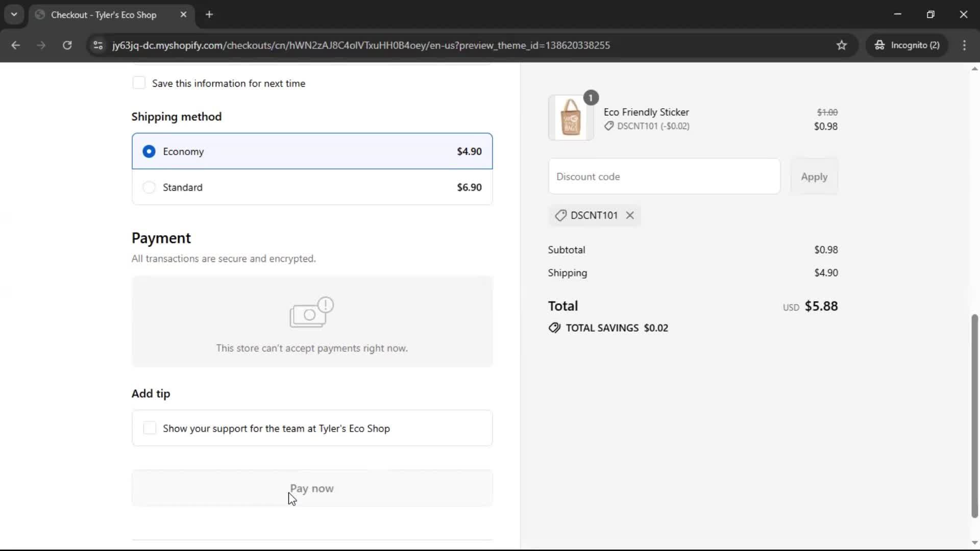Click into the Discount code field
The height and width of the screenshot is (551, 980).
(x=664, y=176)
